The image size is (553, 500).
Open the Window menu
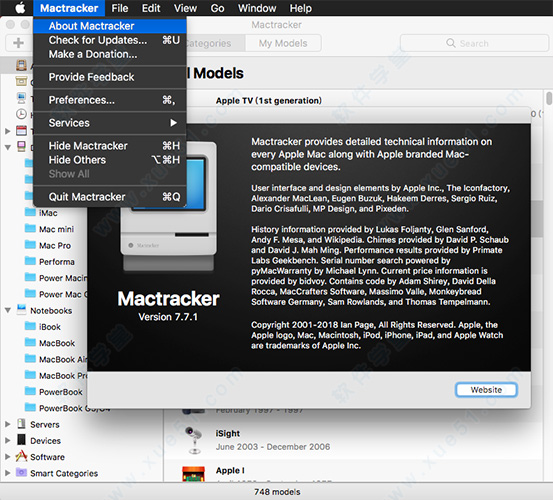click(257, 8)
